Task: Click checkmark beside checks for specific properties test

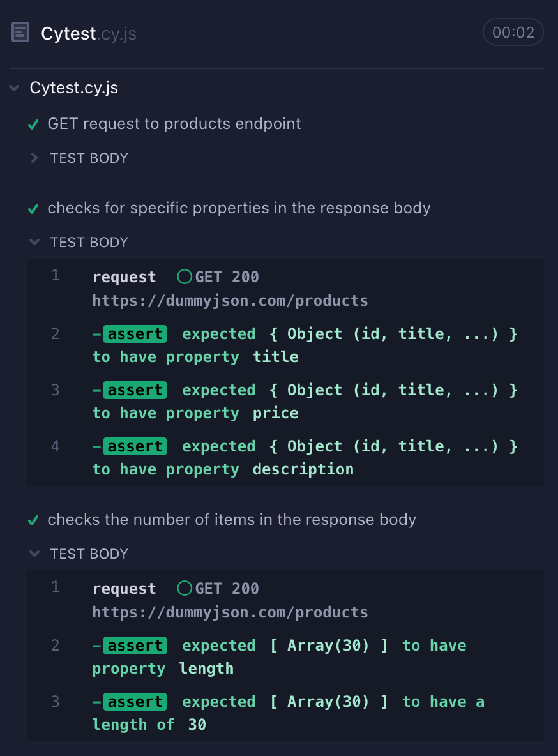Action: [33, 209]
